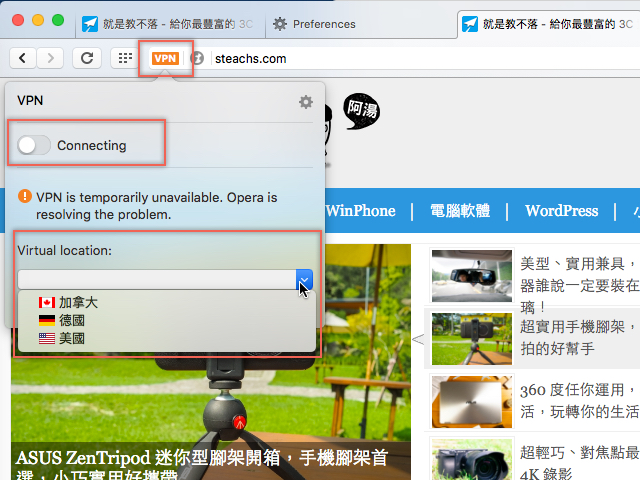Click the steachs.com address field
The image size is (640, 480).
click(x=424, y=58)
